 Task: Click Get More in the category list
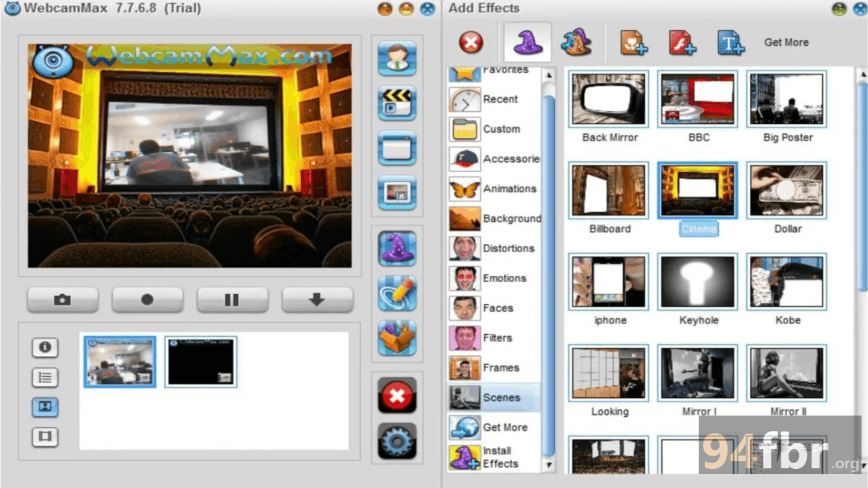click(x=495, y=428)
